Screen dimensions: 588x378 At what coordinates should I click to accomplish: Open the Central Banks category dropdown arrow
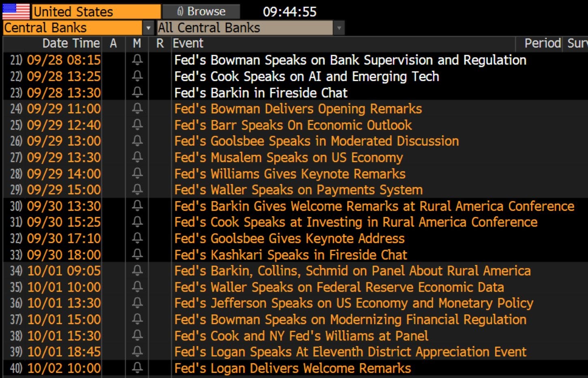148,28
